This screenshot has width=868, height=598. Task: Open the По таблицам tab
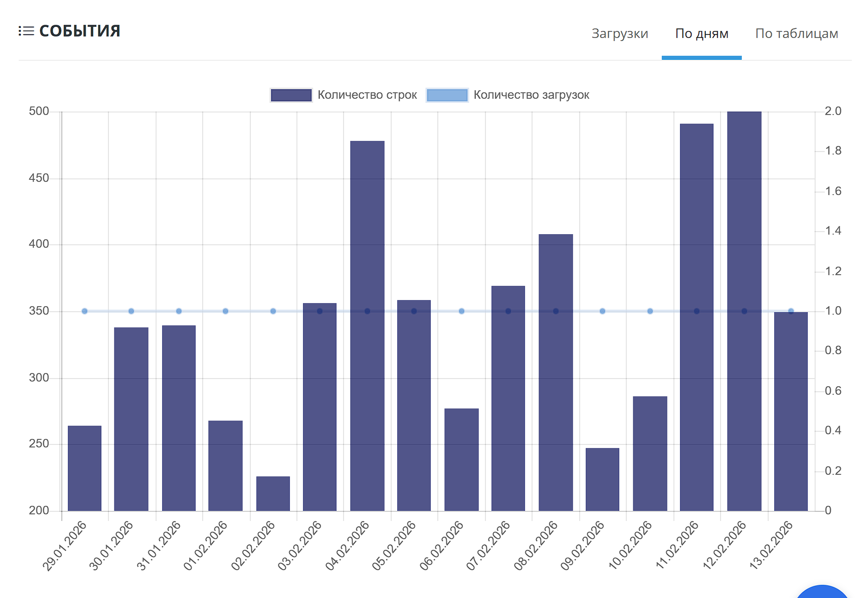tap(797, 33)
